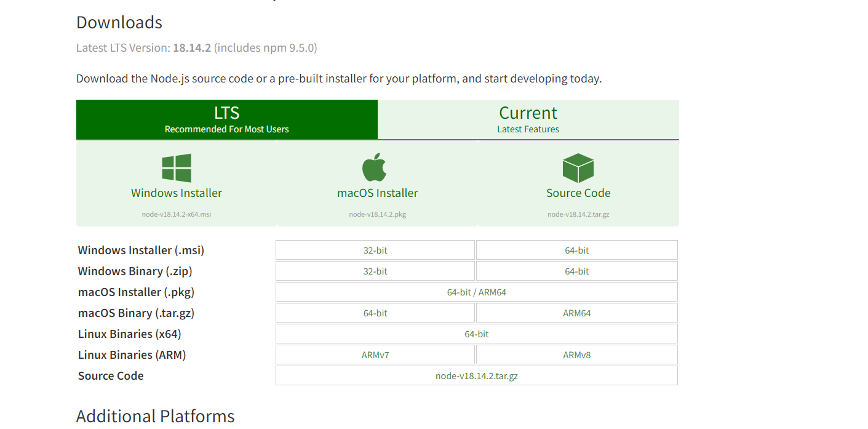Image resolution: width=868 pixels, height=429 pixels.
Task: Download the ARM64 macOS Binary
Action: point(576,313)
